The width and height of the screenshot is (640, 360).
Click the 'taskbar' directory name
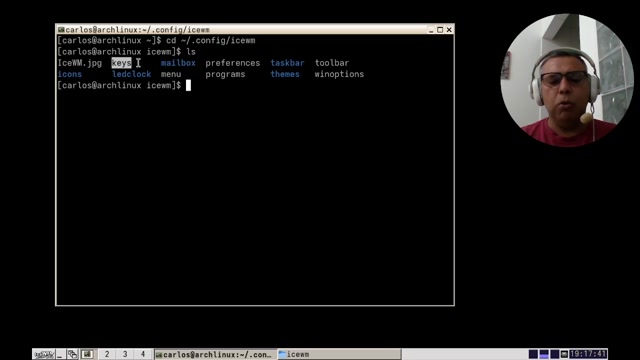pyautogui.click(x=287, y=63)
